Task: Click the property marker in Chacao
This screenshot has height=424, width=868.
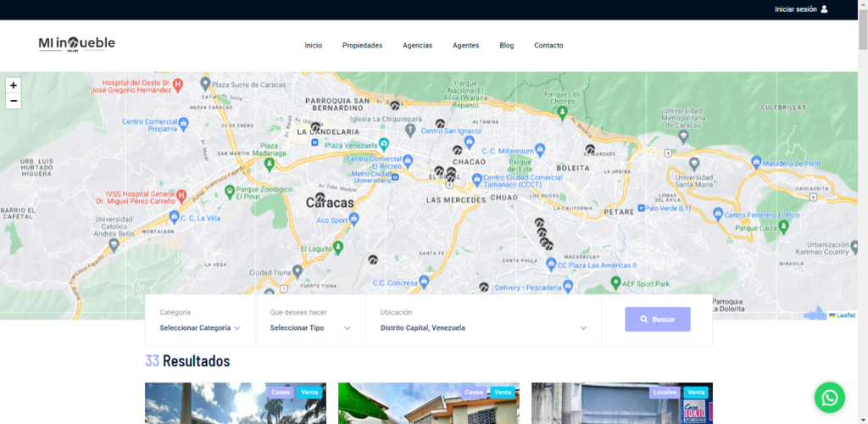Action: pyautogui.click(x=457, y=150)
